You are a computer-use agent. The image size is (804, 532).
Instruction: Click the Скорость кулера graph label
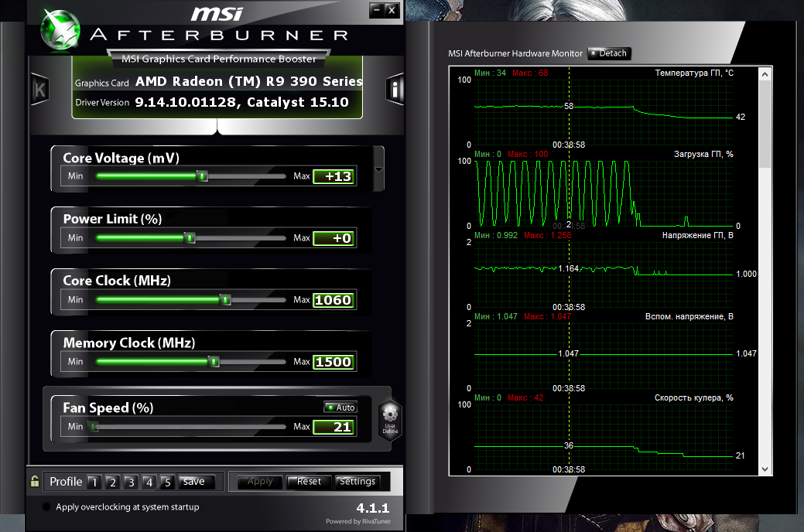(x=694, y=397)
